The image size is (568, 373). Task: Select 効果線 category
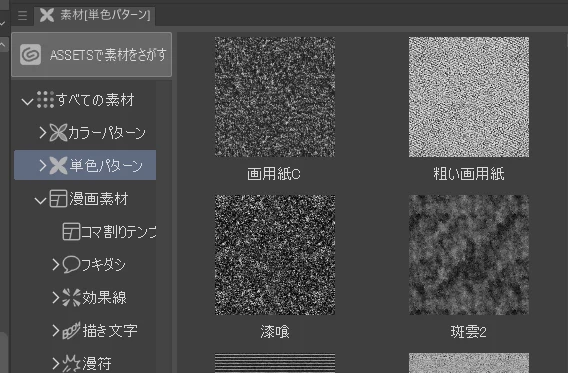pos(104,298)
